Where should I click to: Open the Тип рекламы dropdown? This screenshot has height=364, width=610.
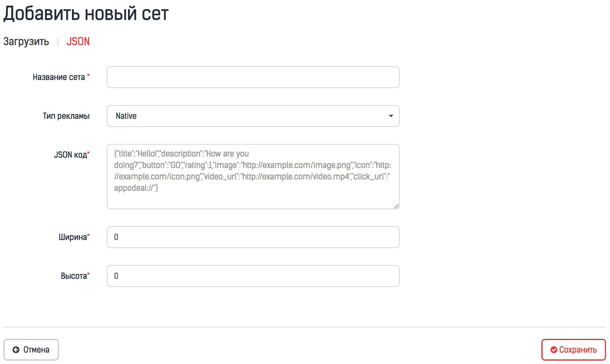pos(253,116)
